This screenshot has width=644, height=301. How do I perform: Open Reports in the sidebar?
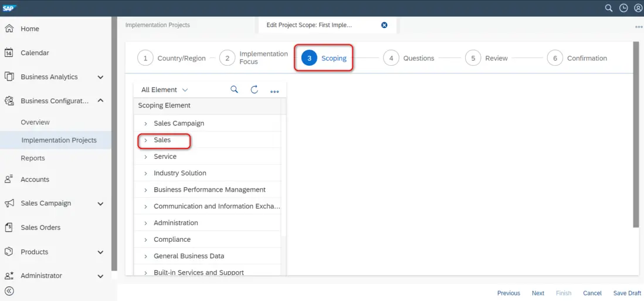click(x=33, y=158)
